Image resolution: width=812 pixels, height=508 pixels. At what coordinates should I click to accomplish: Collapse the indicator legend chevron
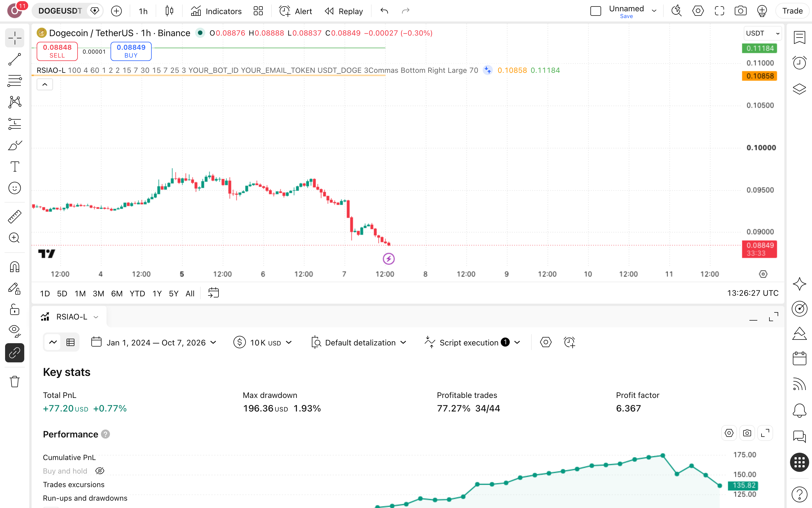[45, 85]
